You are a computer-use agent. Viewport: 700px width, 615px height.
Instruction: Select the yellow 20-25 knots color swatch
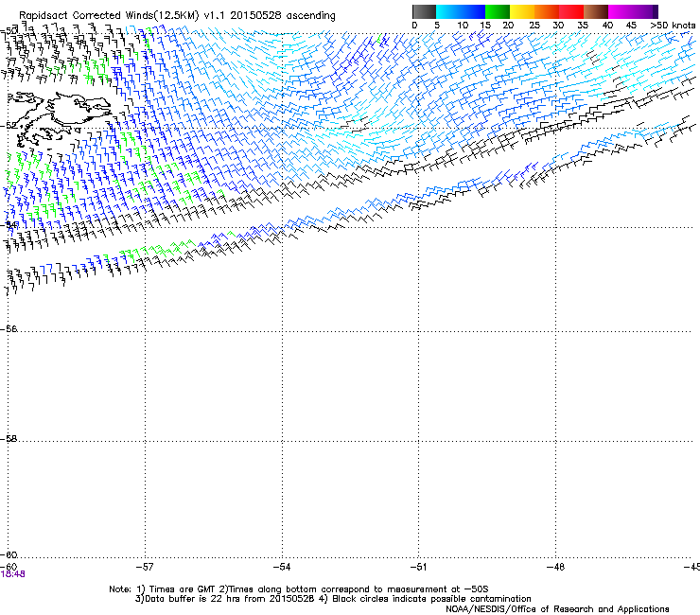pyautogui.click(x=522, y=11)
